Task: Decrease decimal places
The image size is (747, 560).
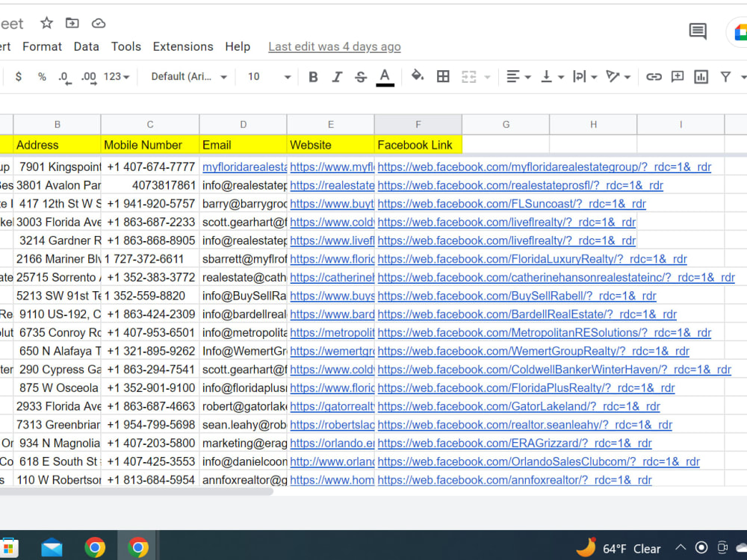Action: point(64,77)
